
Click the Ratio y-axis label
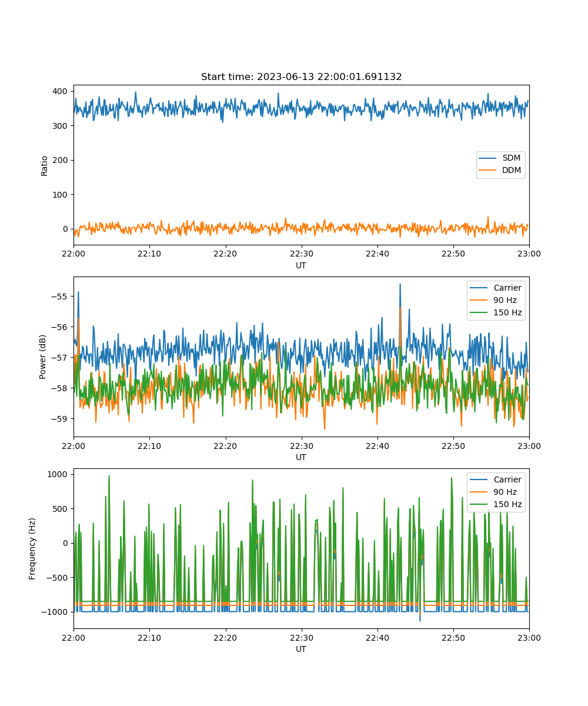coord(45,165)
